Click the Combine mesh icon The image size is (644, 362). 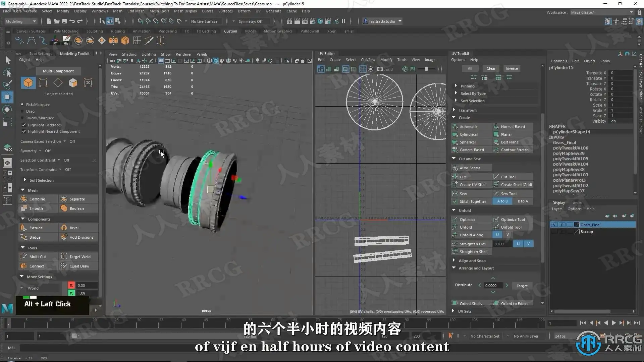point(24,199)
